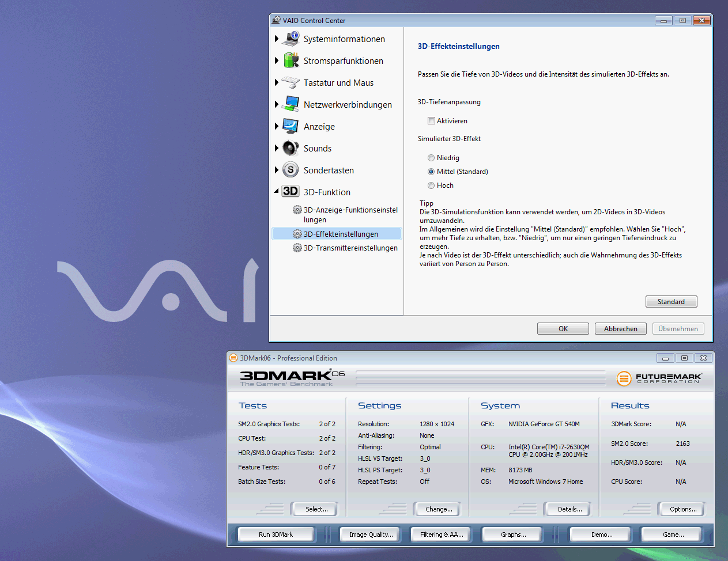Click the Microsoft Windows 7 Home text
Screen dimensions: 728x561
pos(545,482)
